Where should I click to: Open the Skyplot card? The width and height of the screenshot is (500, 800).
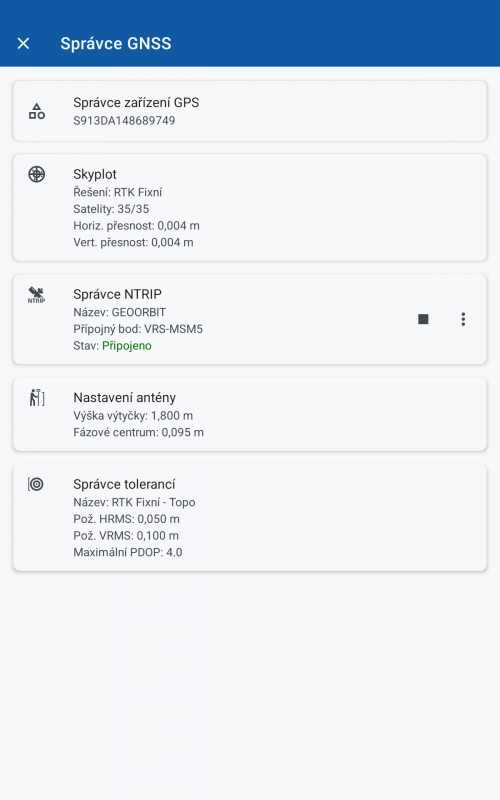[x=250, y=208]
